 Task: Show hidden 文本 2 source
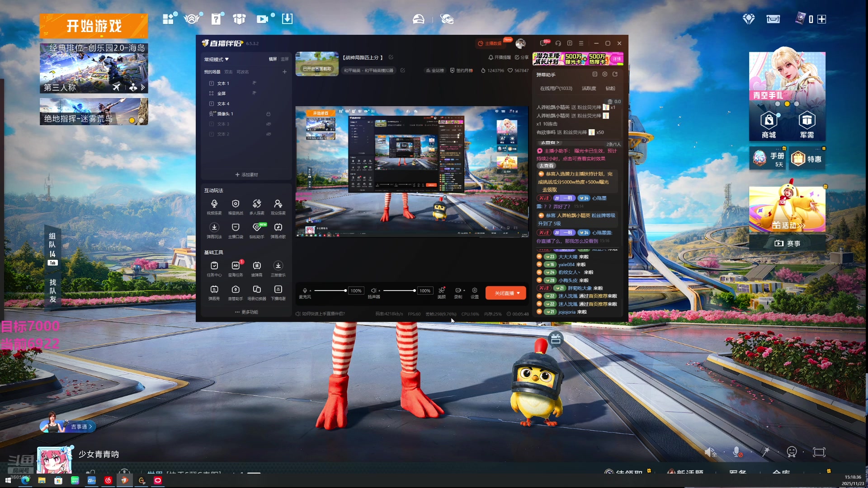coord(269,134)
